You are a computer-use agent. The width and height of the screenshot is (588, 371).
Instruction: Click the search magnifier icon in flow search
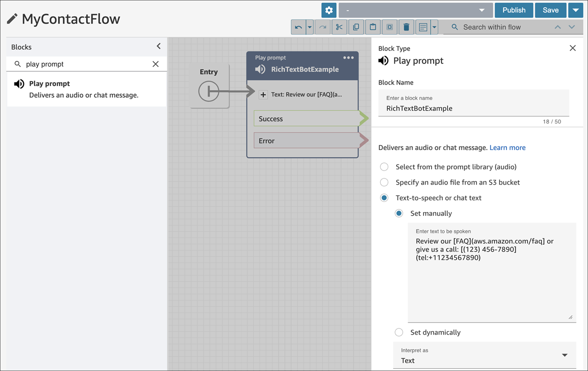455,27
